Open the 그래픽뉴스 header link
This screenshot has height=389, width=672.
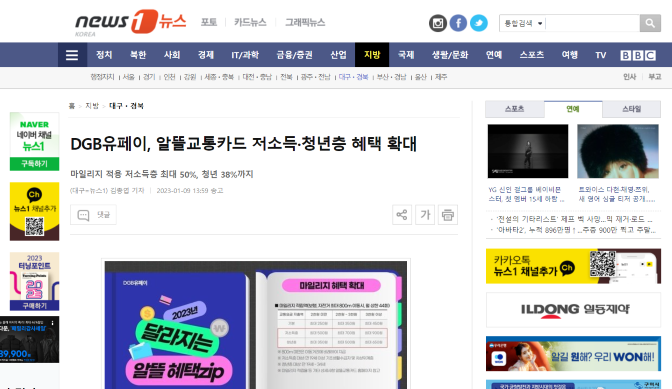[305, 22]
